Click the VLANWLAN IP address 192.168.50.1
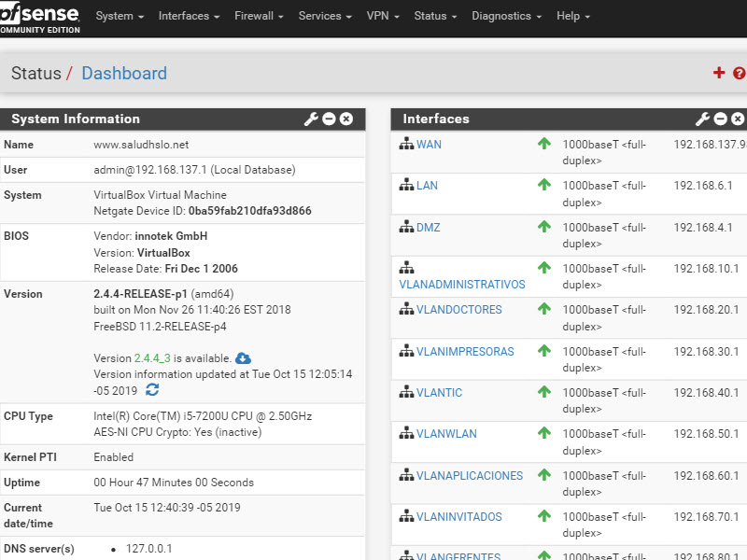747x560 pixels. click(x=706, y=433)
